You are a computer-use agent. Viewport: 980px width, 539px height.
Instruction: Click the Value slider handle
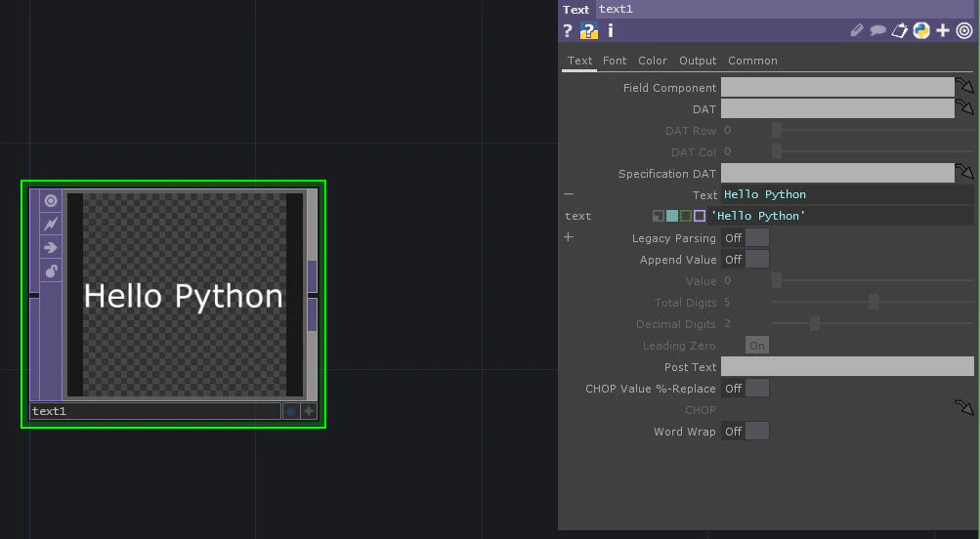(x=777, y=280)
